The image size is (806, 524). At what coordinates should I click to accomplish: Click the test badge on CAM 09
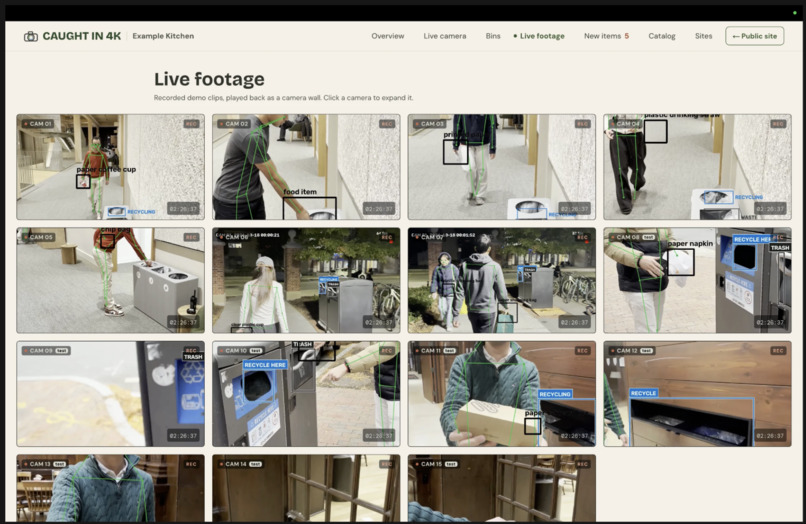click(62, 351)
